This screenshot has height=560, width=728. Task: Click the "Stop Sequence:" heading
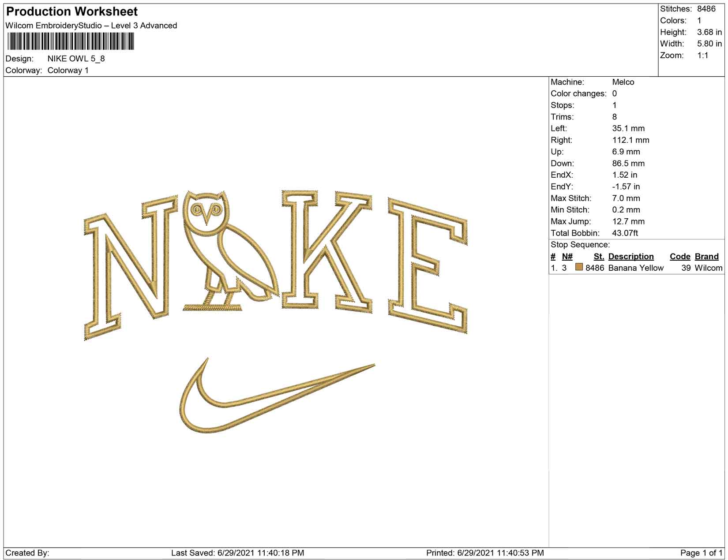click(x=580, y=245)
